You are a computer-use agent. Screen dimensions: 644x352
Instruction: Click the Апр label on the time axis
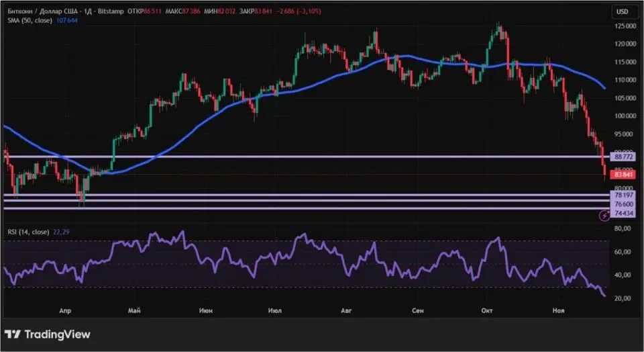[65, 311]
